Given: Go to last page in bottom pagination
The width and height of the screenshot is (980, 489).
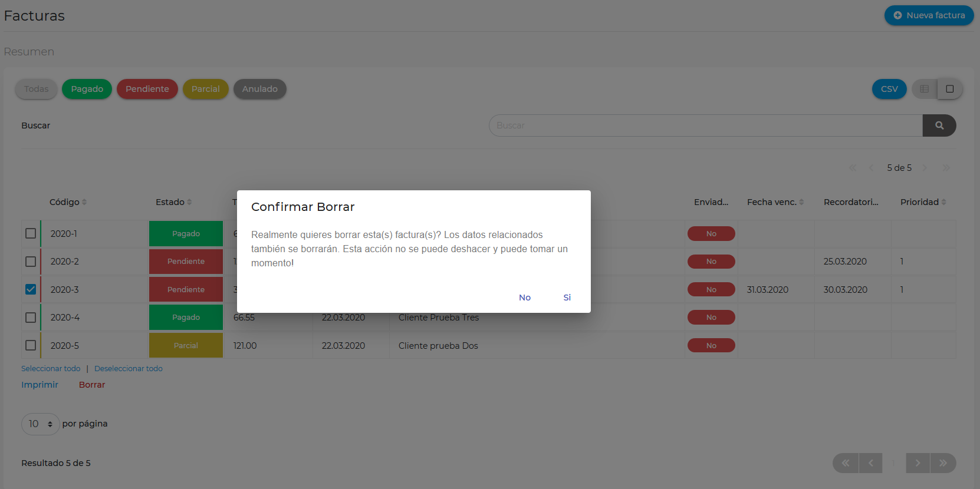Looking at the screenshot, I should point(943,463).
